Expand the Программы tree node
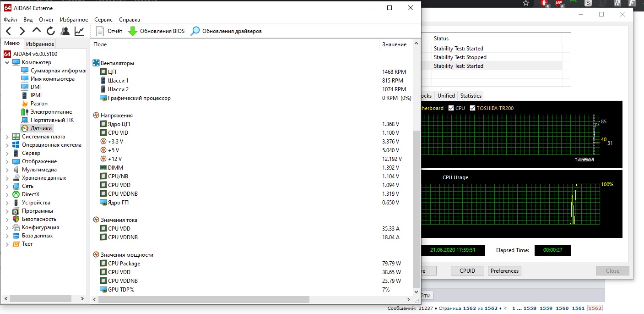This screenshot has height=314, width=644. 7,211
